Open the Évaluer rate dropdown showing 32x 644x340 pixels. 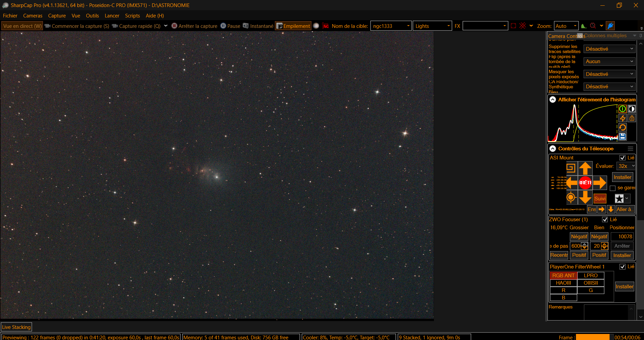tap(626, 166)
